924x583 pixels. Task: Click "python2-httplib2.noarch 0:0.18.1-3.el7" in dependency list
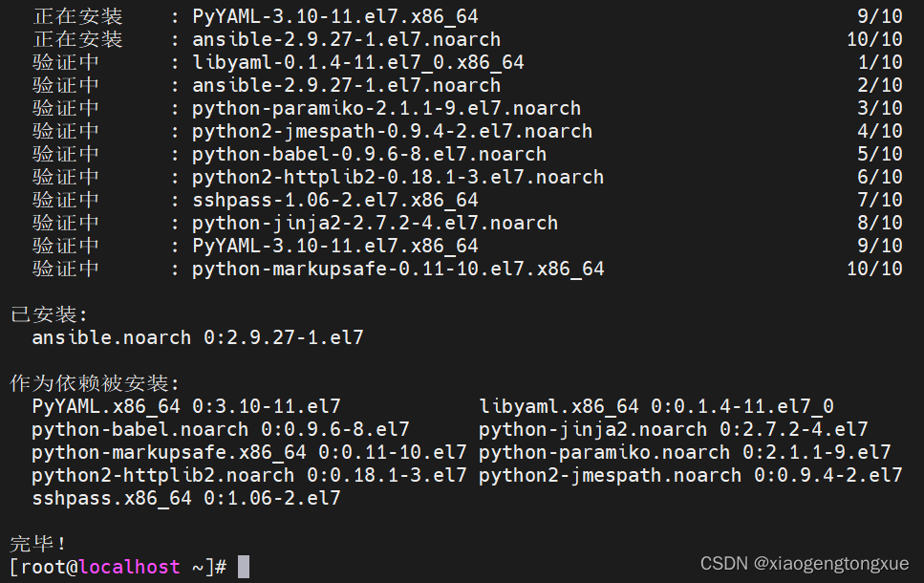(249, 475)
